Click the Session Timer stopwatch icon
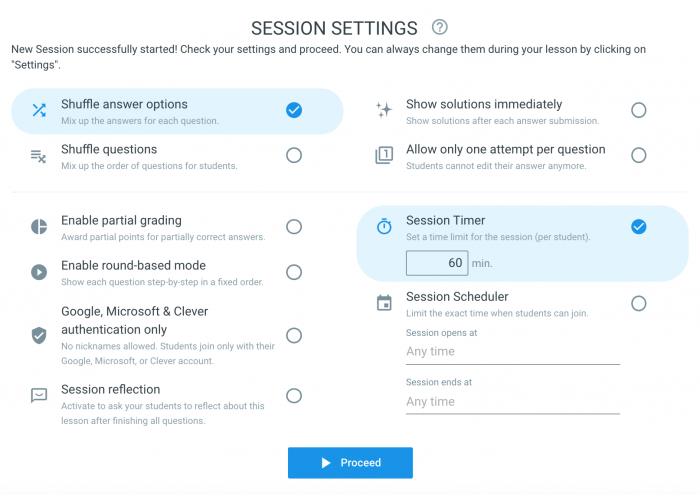The image size is (700, 495). point(384,227)
